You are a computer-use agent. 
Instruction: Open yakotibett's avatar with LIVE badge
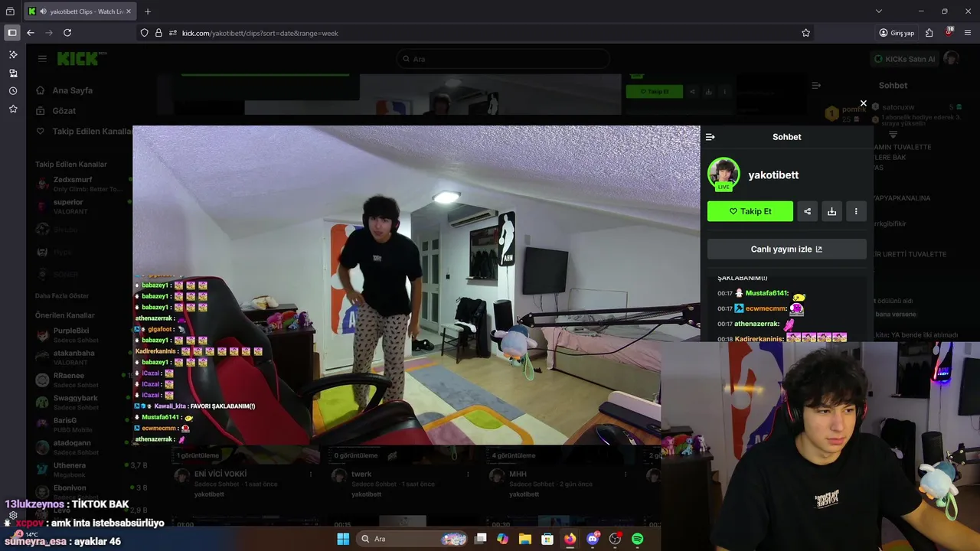click(724, 174)
